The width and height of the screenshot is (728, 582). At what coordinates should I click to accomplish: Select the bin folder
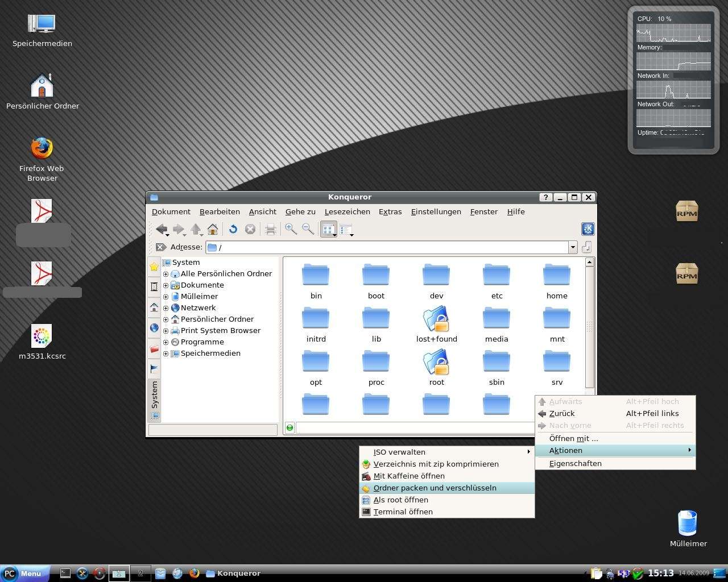point(316,281)
